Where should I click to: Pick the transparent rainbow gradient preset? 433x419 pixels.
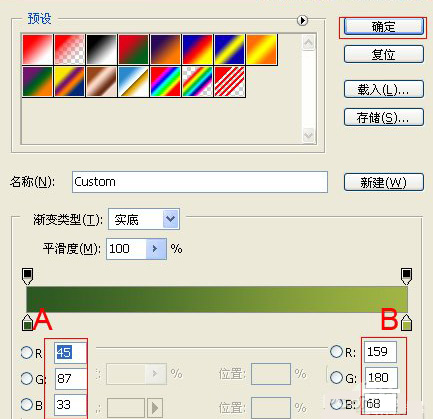(197, 82)
